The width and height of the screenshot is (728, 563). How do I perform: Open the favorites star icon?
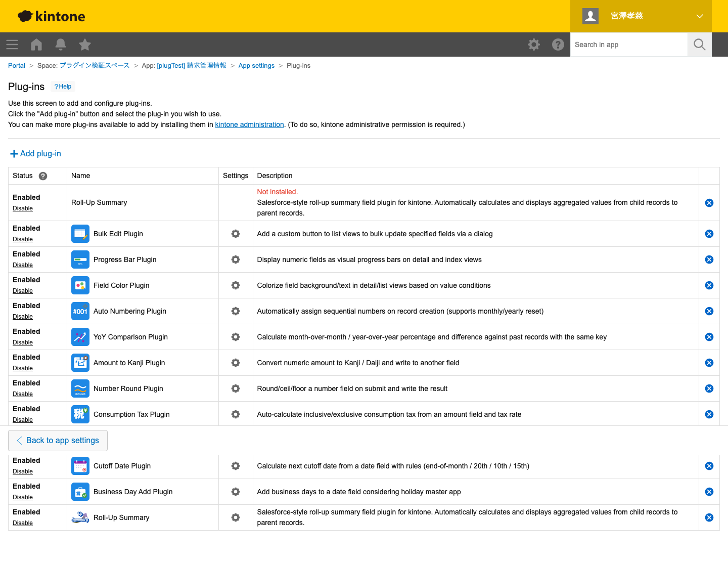point(85,45)
